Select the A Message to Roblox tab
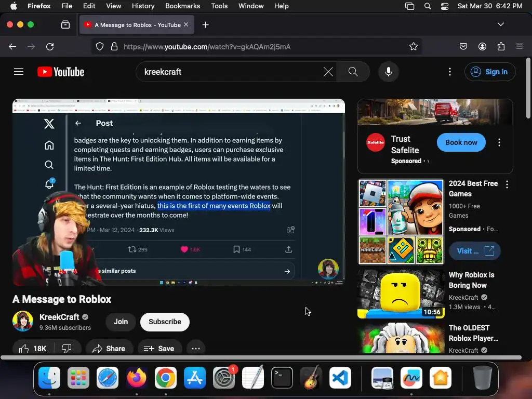This screenshot has height=399, width=532. click(x=137, y=25)
